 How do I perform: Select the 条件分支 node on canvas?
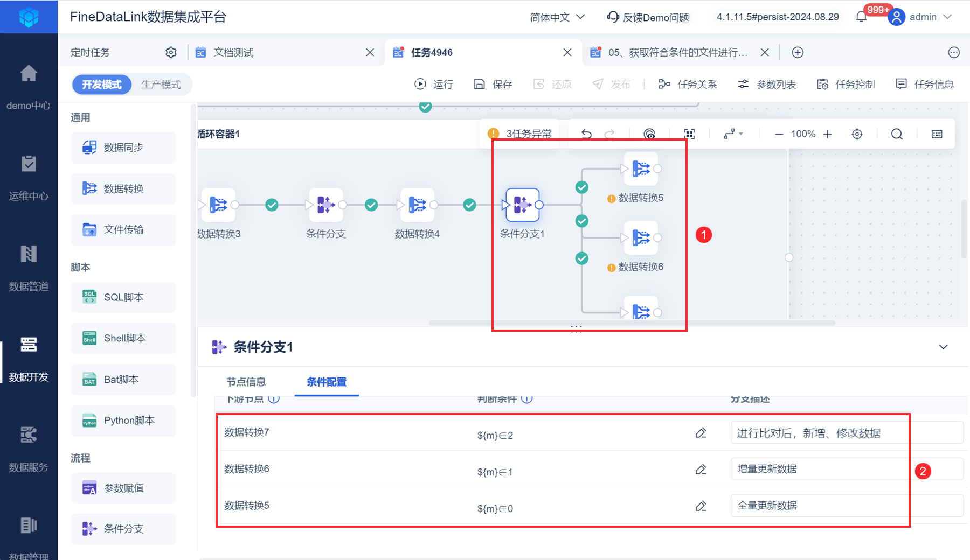(325, 205)
